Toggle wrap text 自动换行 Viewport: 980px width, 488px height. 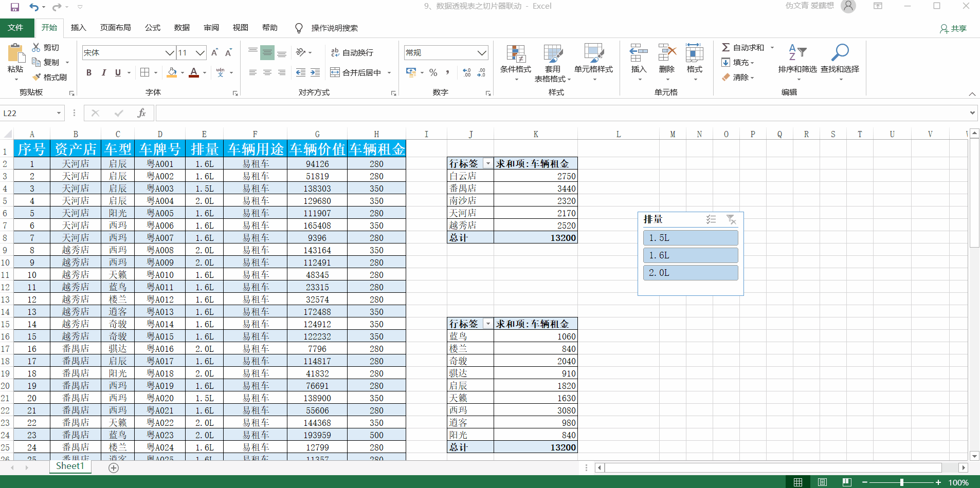point(352,52)
